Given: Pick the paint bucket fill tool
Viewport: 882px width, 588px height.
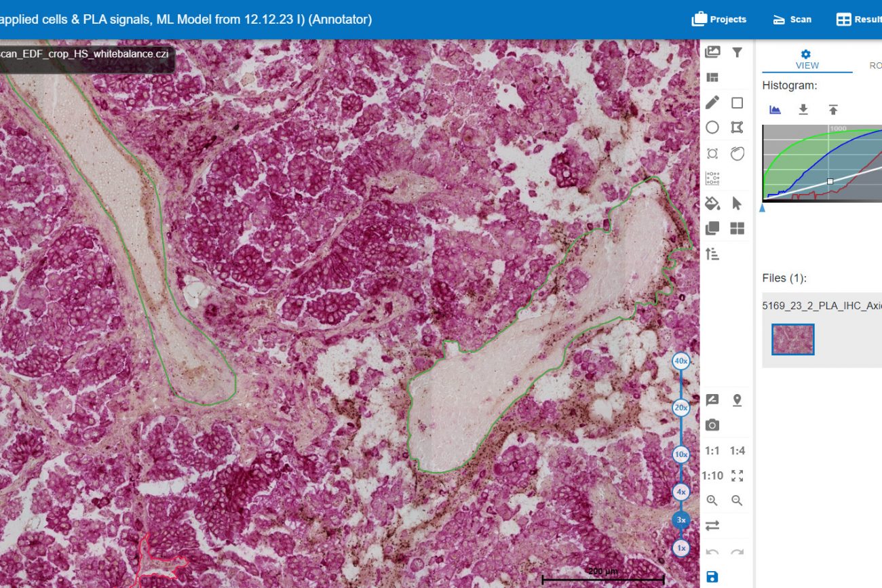Looking at the screenshot, I should click(x=712, y=203).
